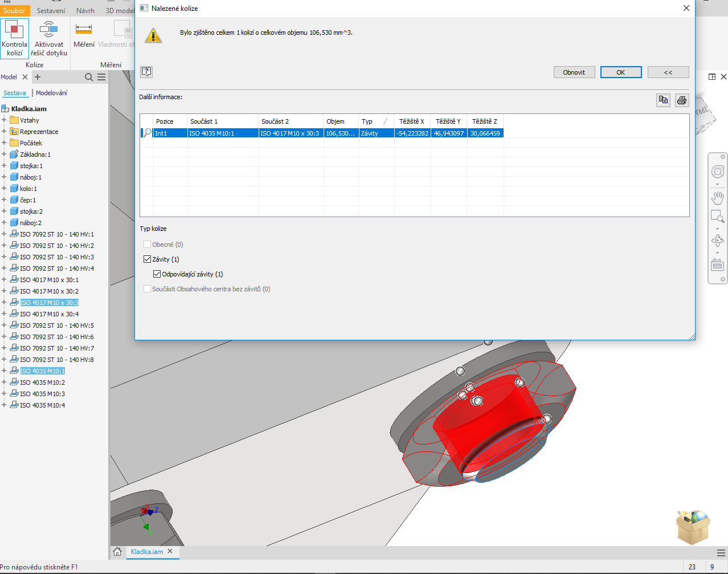Add new browser panel with plus
This screenshot has height=574, width=728.
click(x=38, y=77)
